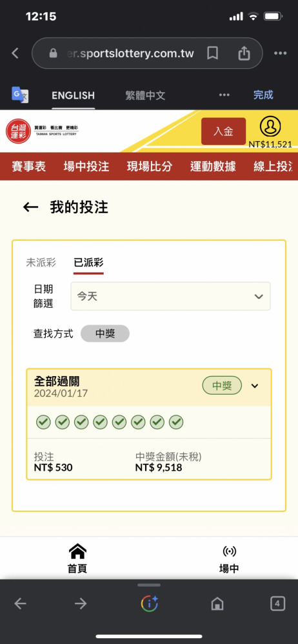Open the 場中 live broadcast icon
Image resolution: width=298 pixels, height=644 pixels.
pyautogui.click(x=229, y=551)
